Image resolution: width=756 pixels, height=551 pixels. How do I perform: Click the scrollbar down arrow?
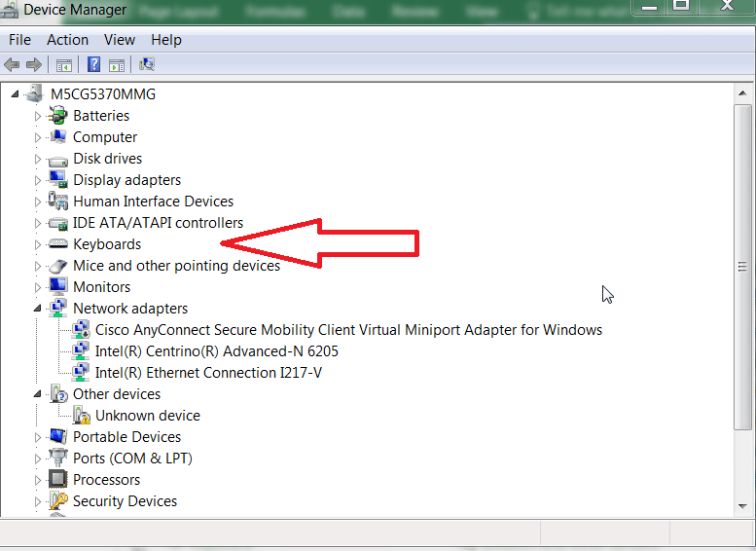pyautogui.click(x=742, y=506)
